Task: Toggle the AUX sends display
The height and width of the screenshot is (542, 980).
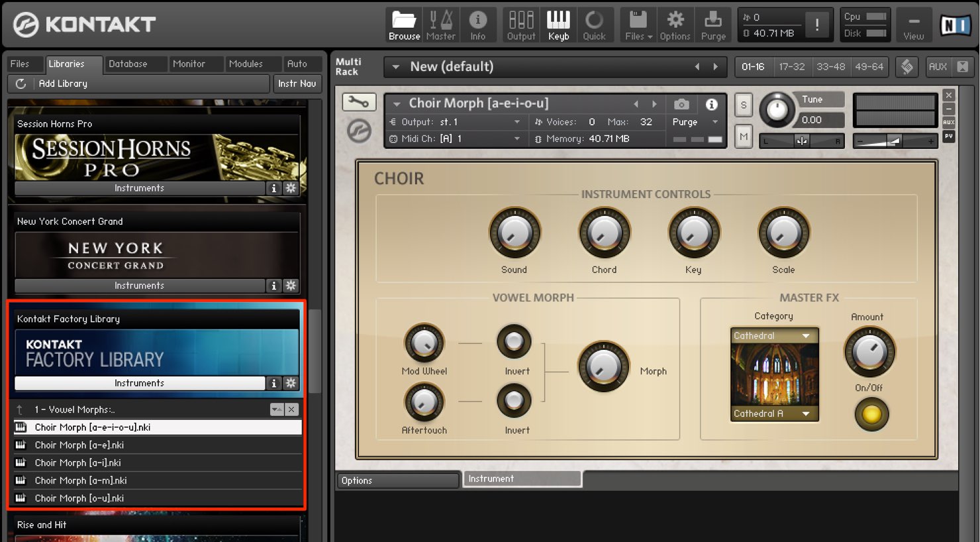Action: pyautogui.click(x=938, y=67)
